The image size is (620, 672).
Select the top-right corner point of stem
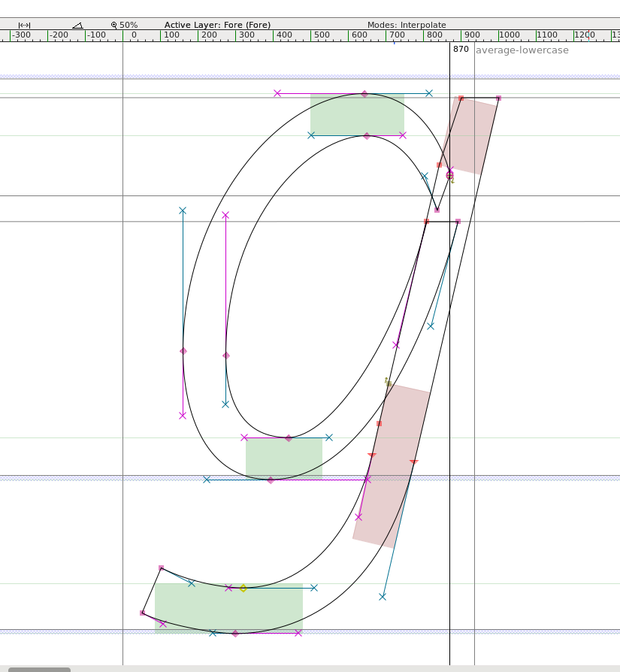coord(498,98)
